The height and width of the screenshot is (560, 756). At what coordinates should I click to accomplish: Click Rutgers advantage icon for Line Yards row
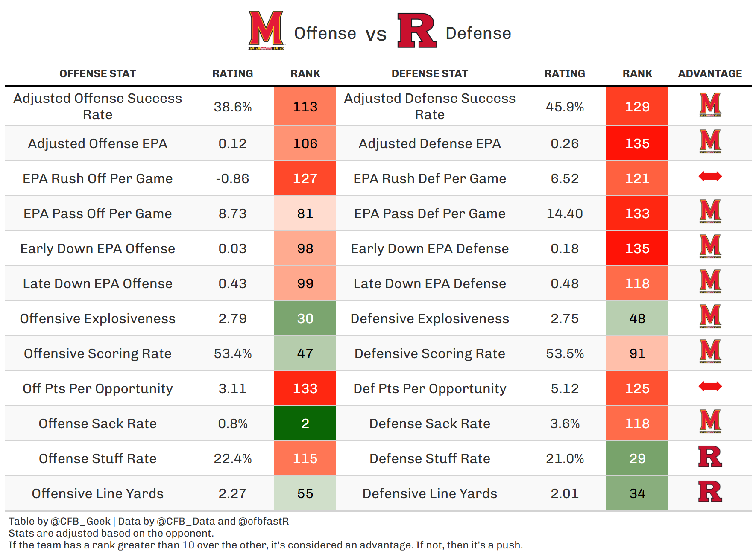710,491
